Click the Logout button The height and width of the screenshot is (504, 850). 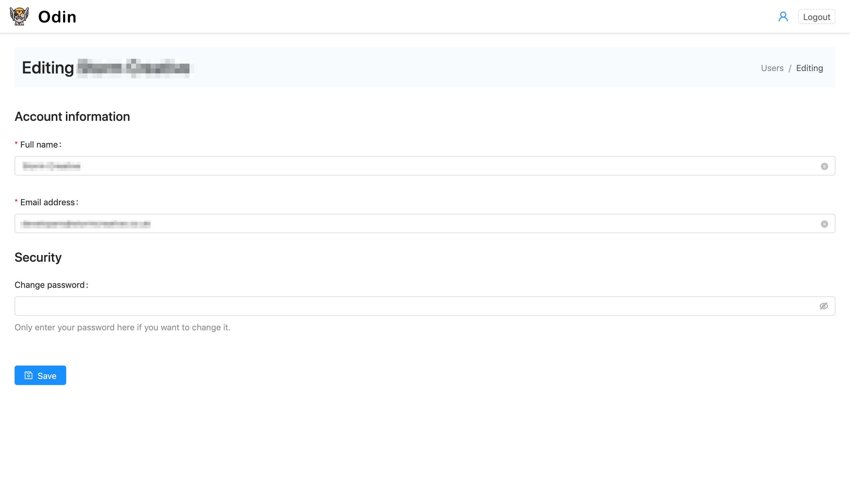(816, 17)
